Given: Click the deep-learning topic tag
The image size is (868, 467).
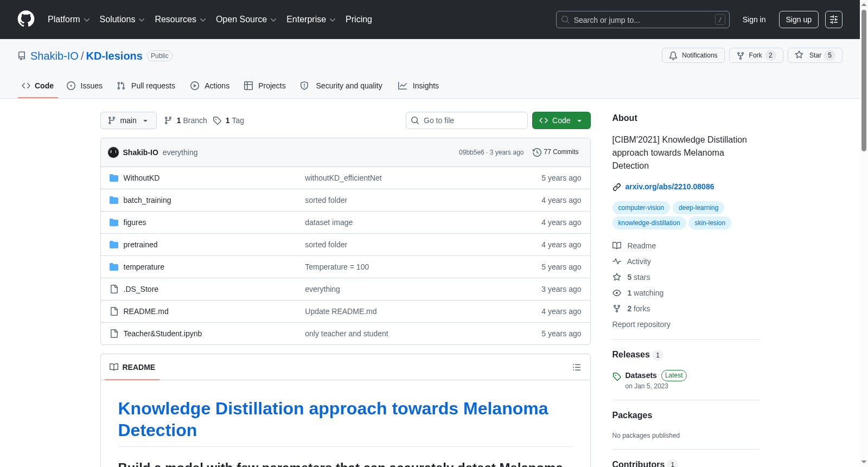Looking at the screenshot, I should pyautogui.click(x=698, y=208).
